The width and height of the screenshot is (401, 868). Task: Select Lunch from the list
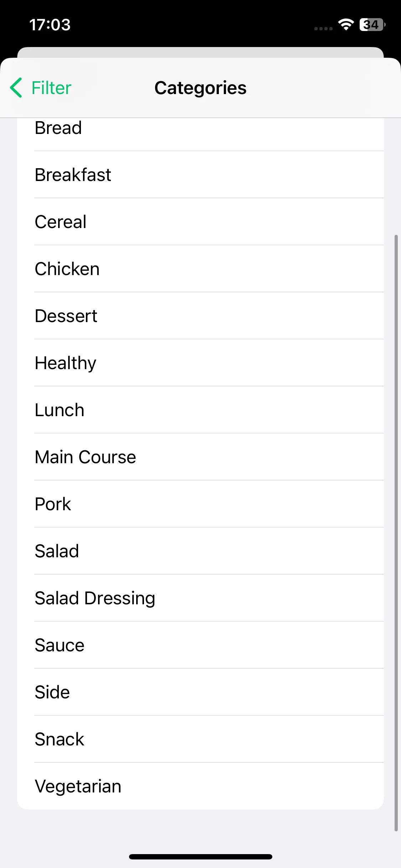point(200,410)
